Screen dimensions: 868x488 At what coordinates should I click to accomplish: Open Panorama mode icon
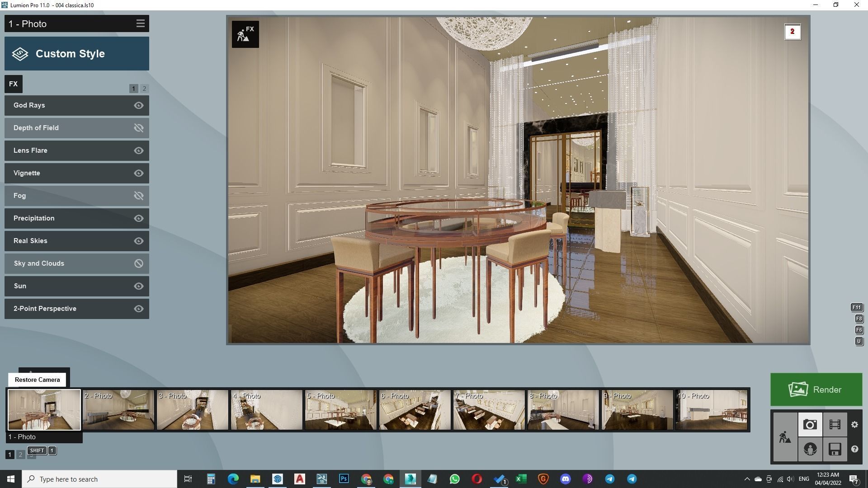point(810,449)
